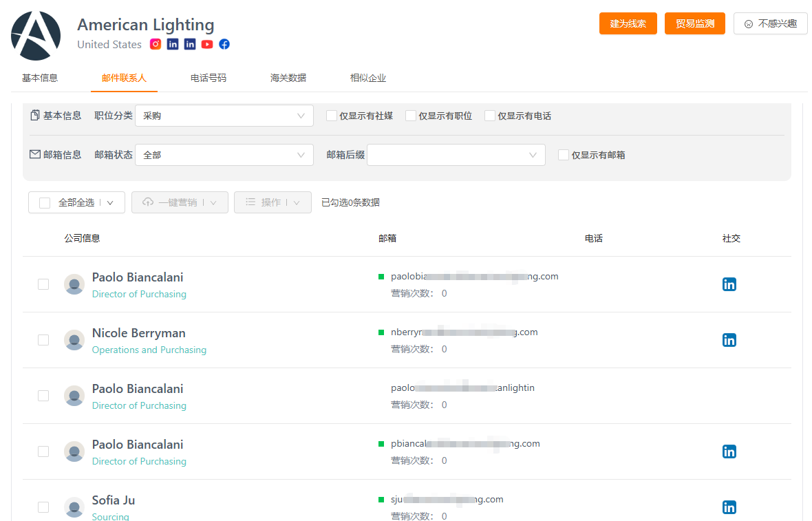
Task: Switch to the 相似企业 tab
Action: click(x=368, y=78)
